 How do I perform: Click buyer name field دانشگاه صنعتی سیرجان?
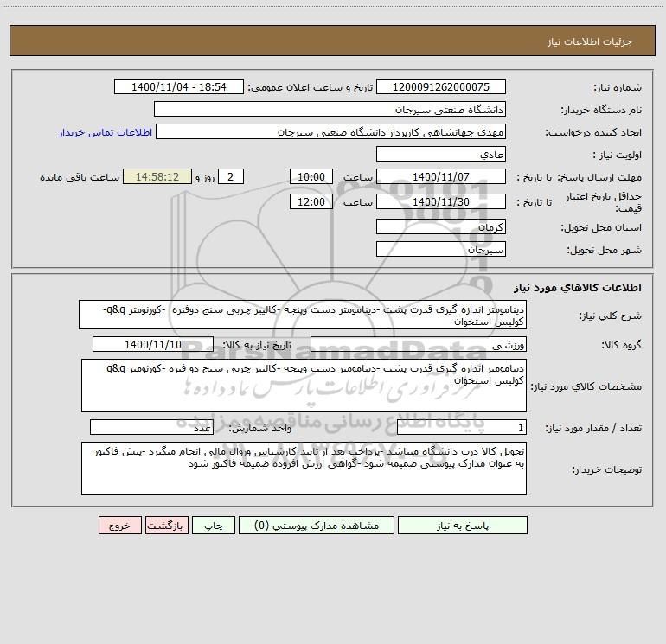click(330, 109)
